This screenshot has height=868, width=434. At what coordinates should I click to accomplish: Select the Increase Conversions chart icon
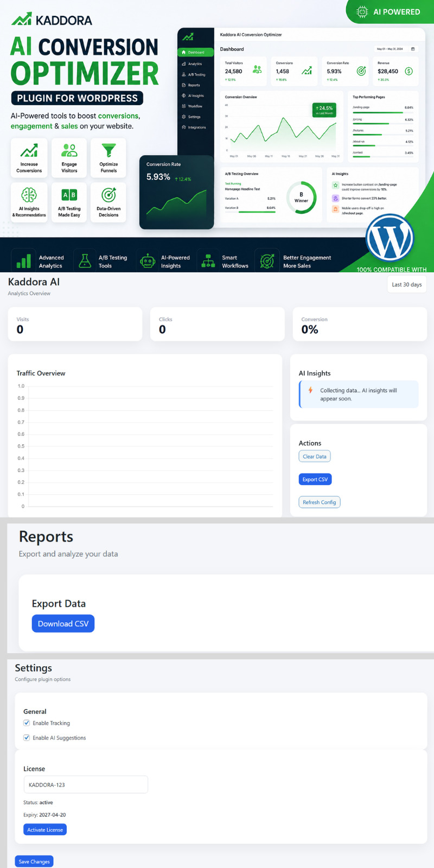point(29,150)
